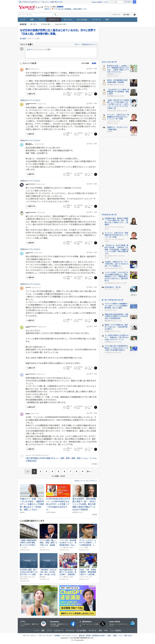Go to comment page 2
The width and height of the screenshot is (155, 644).
pyautogui.click(x=40, y=471)
